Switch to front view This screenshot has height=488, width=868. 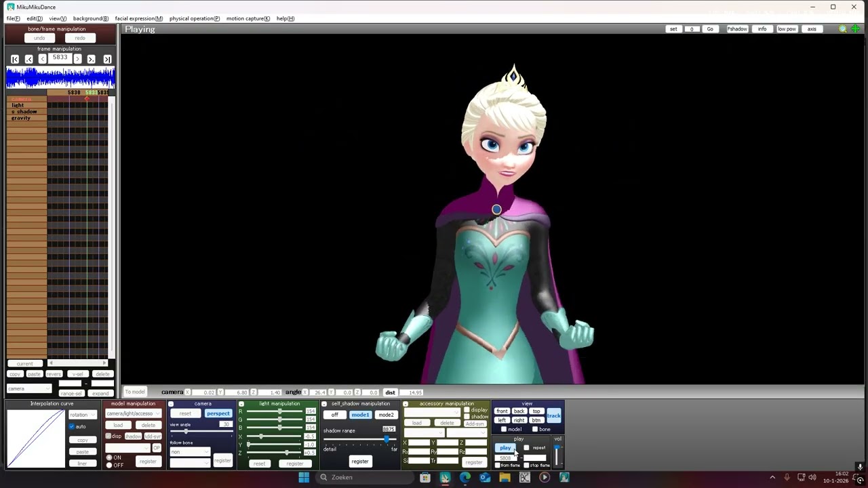click(502, 411)
